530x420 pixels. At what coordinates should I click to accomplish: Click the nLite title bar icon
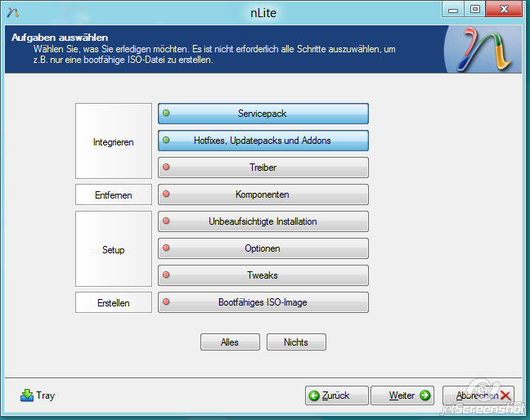point(13,13)
